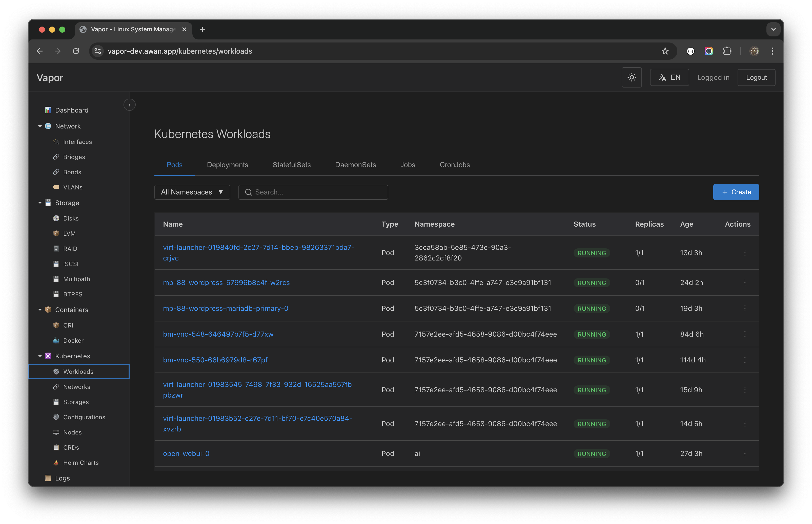The image size is (812, 524).
Task: Collapse the Storage tree section
Action: point(40,203)
